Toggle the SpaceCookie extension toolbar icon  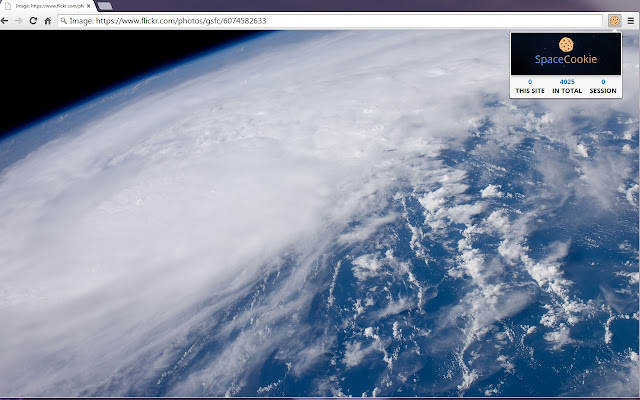[x=615, y=21]
